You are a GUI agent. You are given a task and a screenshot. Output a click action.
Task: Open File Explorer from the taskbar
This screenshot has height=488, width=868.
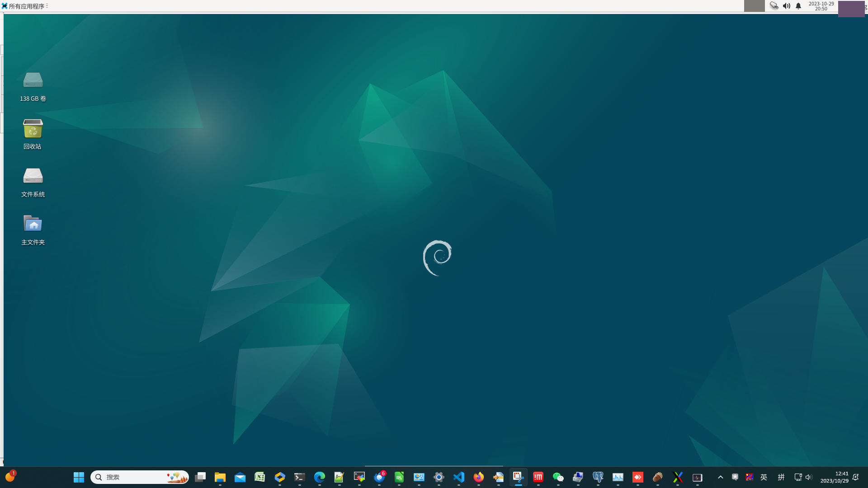pos(220,477)
